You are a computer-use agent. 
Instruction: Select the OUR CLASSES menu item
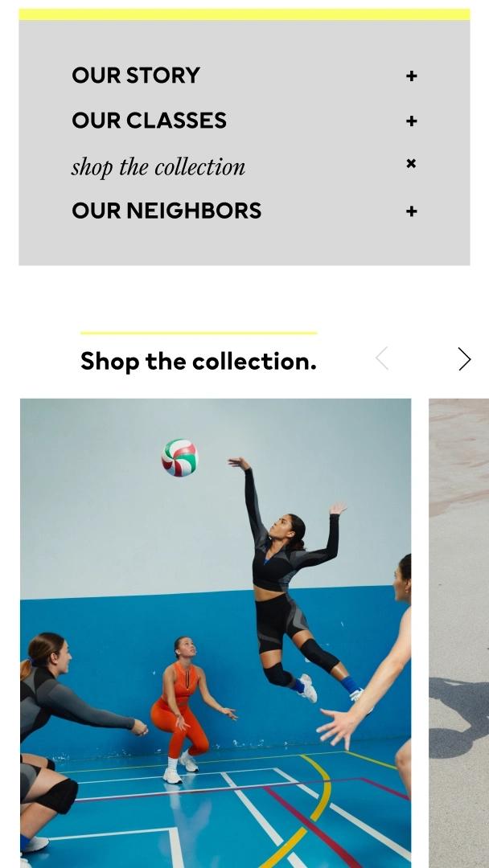click(x=149, y=121)
